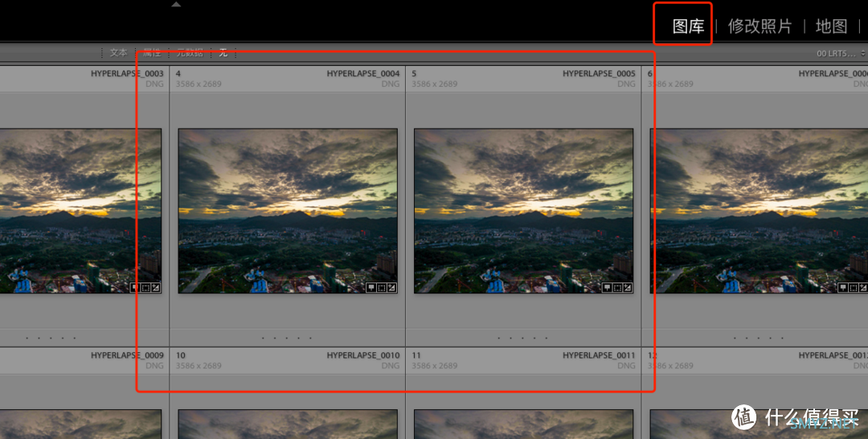The image size is (868, 439).
Task: Select the HYPERLAPSE_0004 thumbnail
Action: pos(288,211)
